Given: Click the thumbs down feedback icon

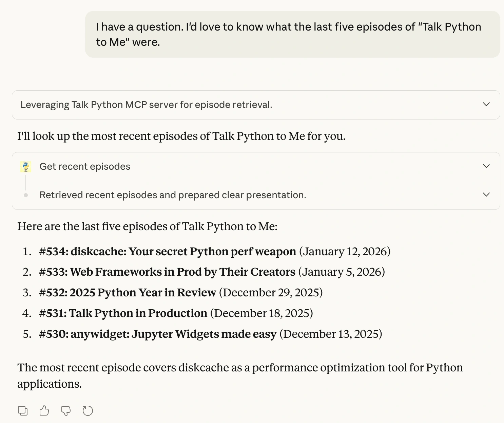Looking at the screenshot, I should click(x=66, y=411).
